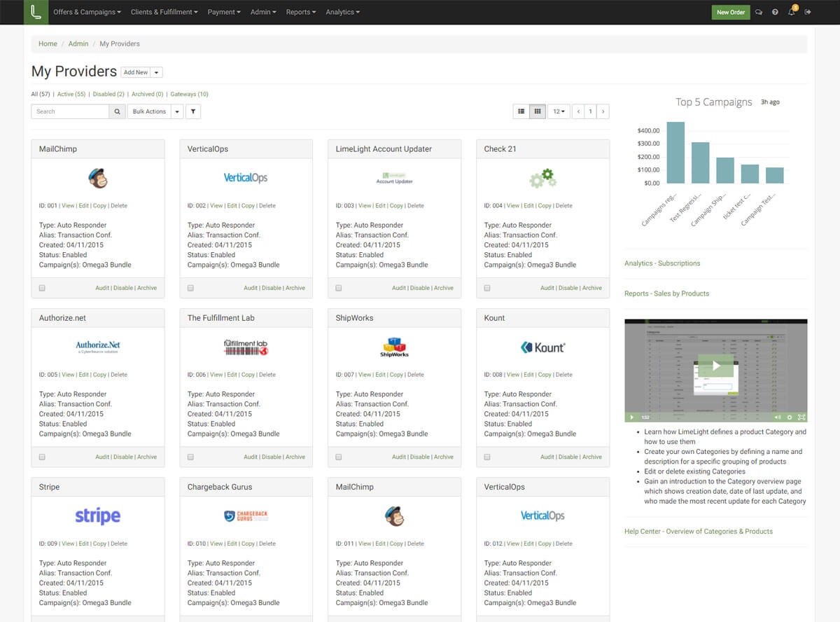840x622 pixels.
Task: Click the ShipWorks boxes logo
Action: 394,347
